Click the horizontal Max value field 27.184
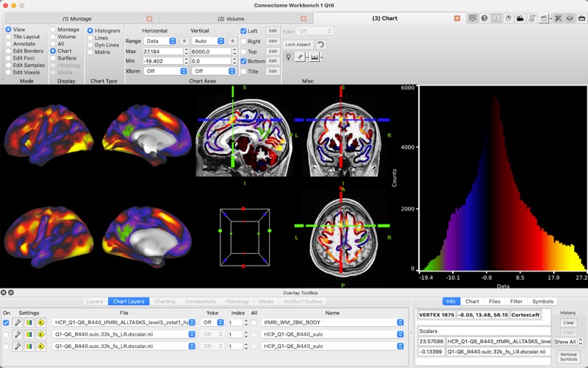 (162, 52)
